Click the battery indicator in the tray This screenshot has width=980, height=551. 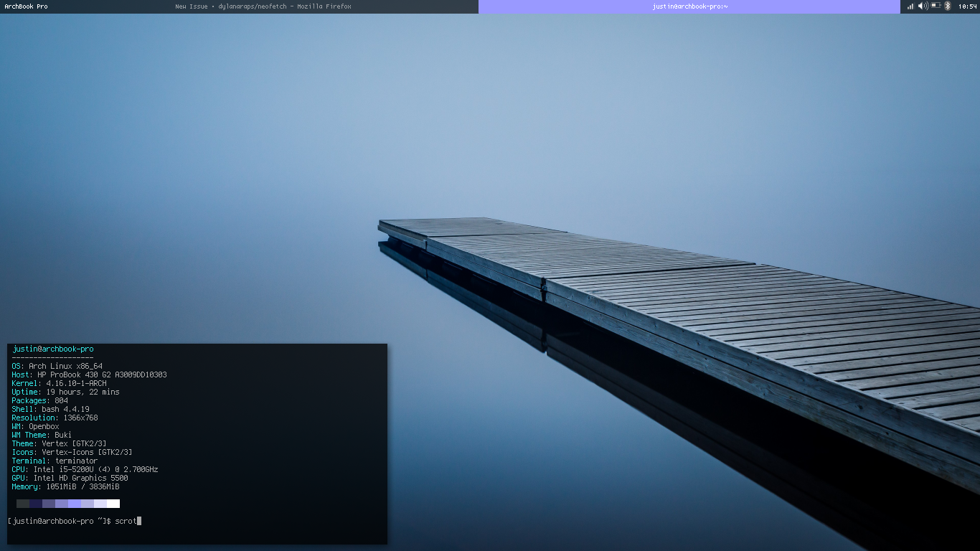936,6
